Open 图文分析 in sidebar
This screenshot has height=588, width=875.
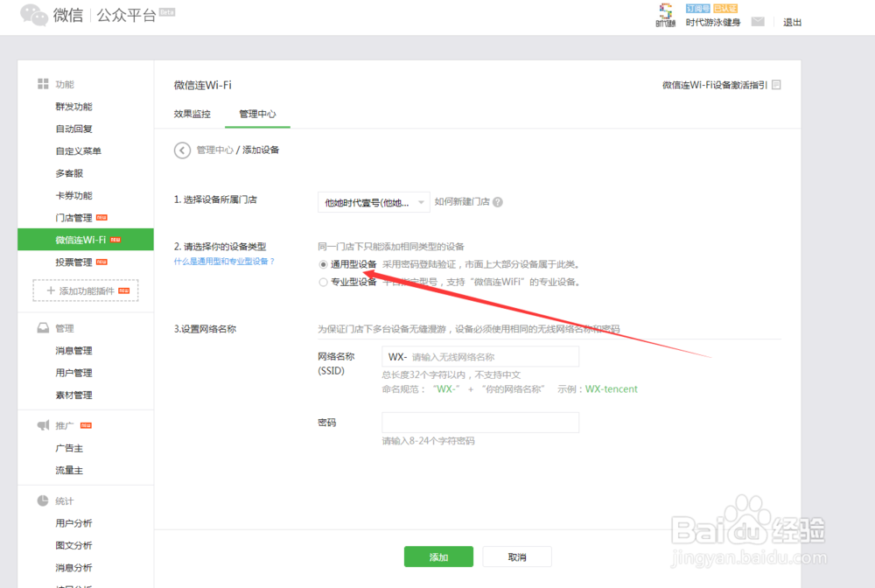tap(73, 546)
